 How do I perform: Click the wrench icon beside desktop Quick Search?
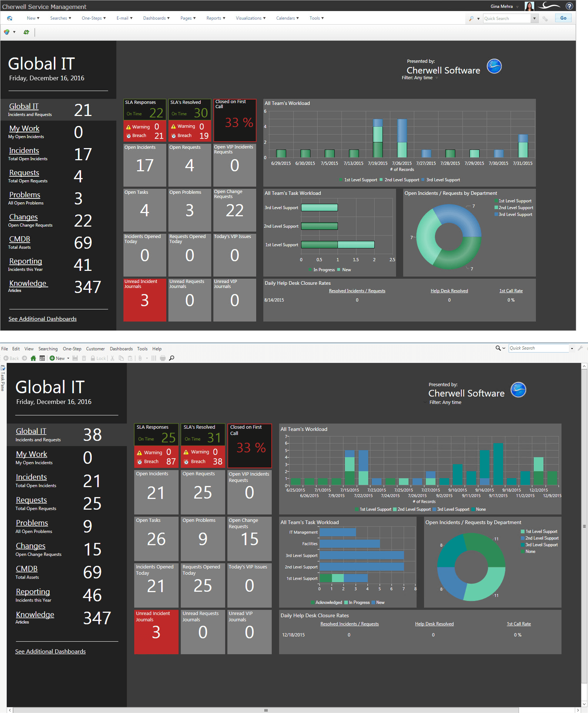580,348
